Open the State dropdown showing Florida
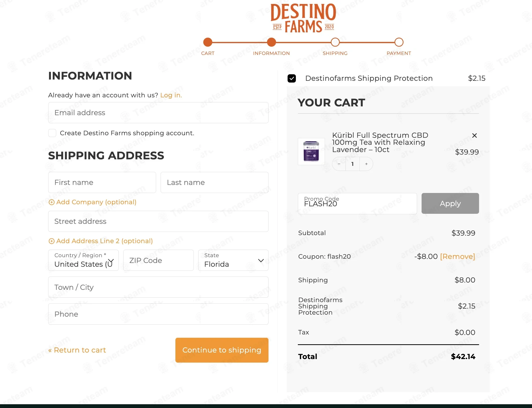The width and height of the screenshot is (532, 408). point(233,260)
